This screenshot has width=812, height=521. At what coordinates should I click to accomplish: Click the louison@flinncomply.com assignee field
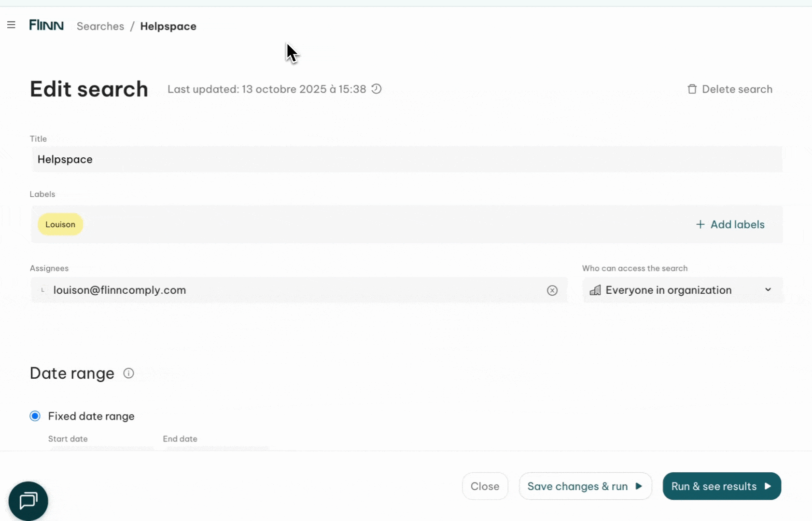290,290
